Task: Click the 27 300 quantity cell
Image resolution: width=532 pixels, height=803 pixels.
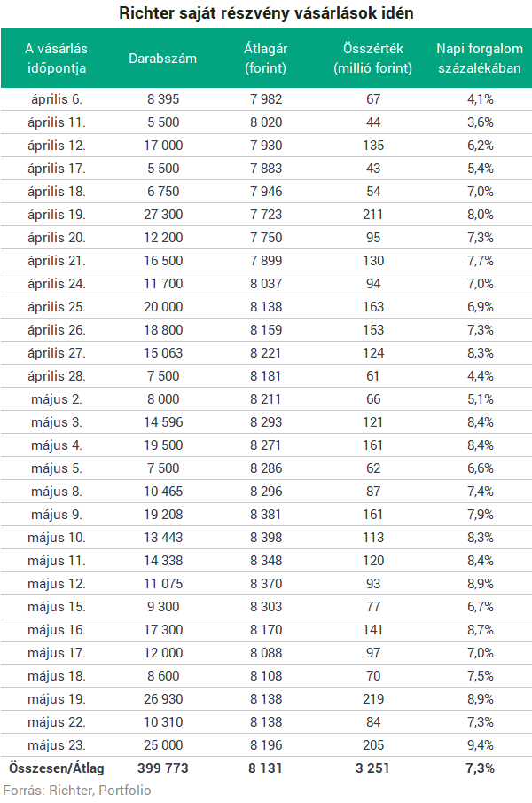Action: (x=162, y=215)
